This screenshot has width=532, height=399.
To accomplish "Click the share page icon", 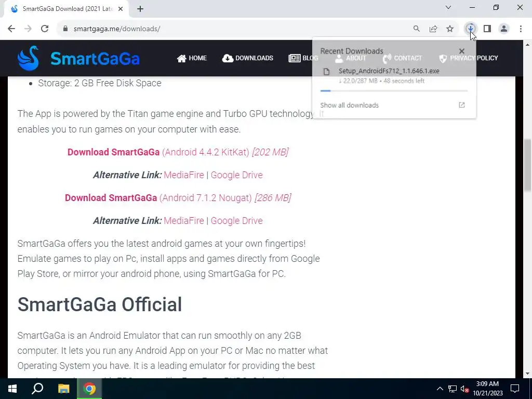I will 433,29.
